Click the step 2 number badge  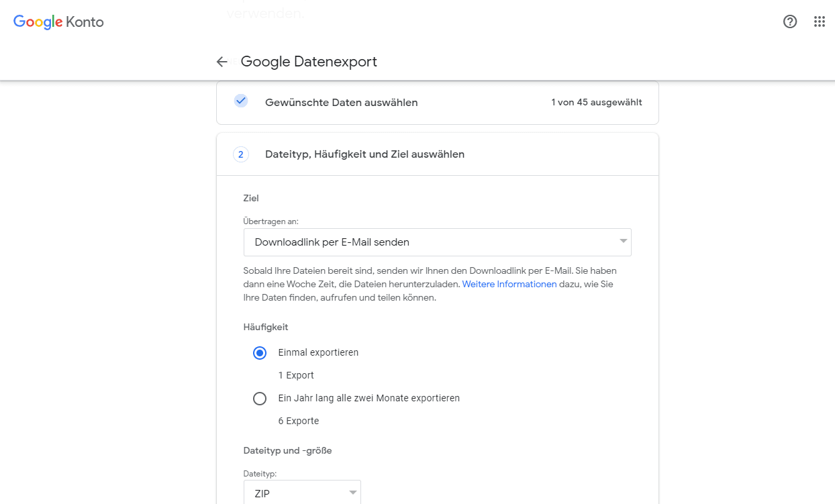coord(241,154)
